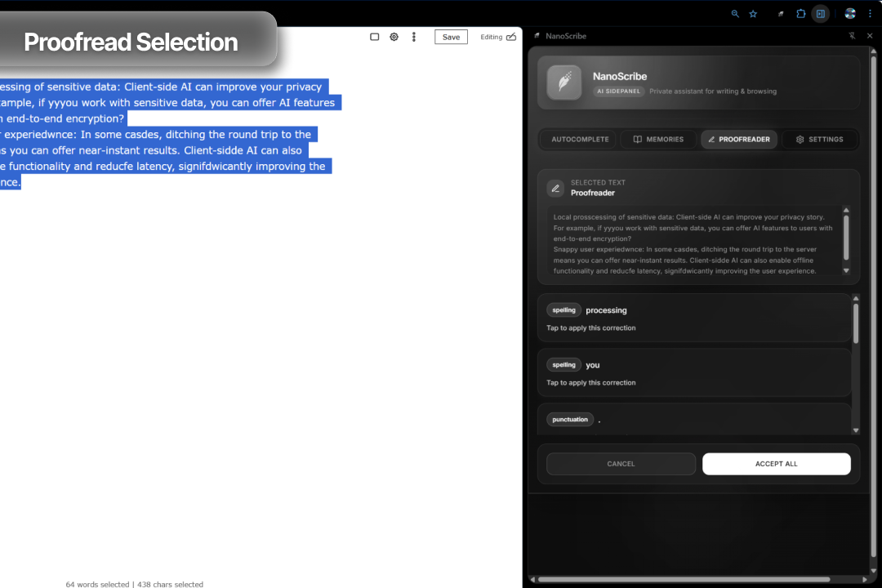Click the down arrow in selected text preview
Screen dimensions: 882x588
click(x=846, y=270)
